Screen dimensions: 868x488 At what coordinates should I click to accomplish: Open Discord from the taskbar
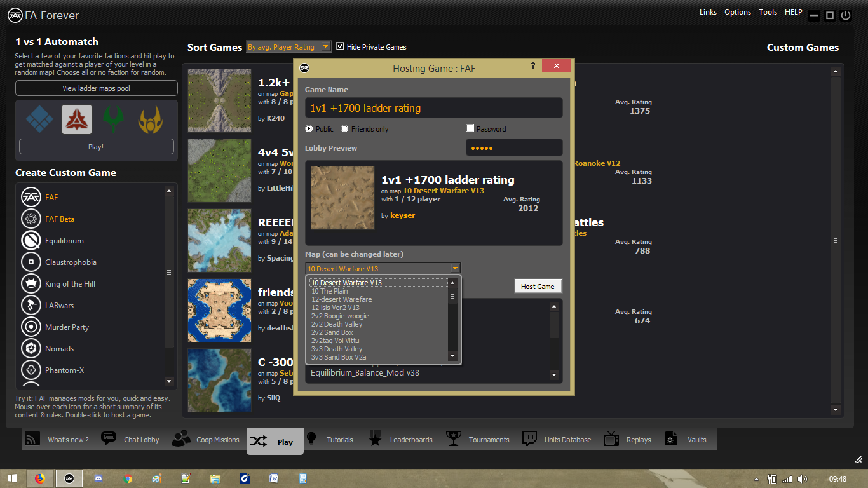98,478
